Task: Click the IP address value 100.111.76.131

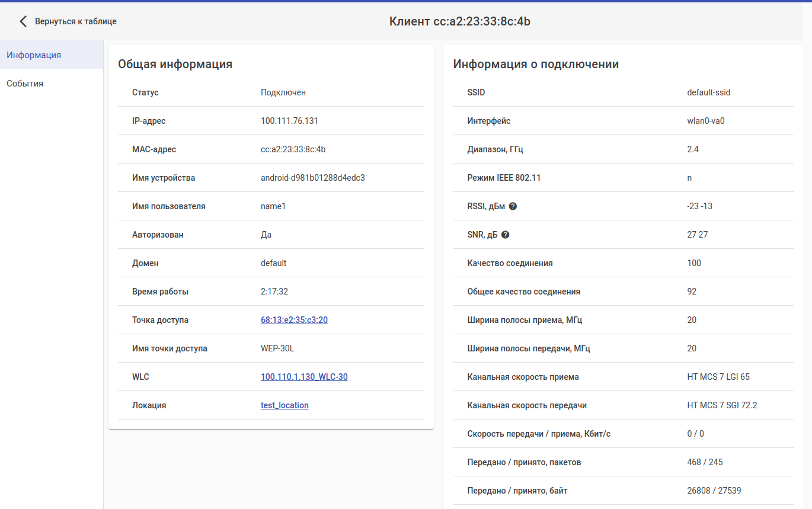Action: (x=289, y=121)
